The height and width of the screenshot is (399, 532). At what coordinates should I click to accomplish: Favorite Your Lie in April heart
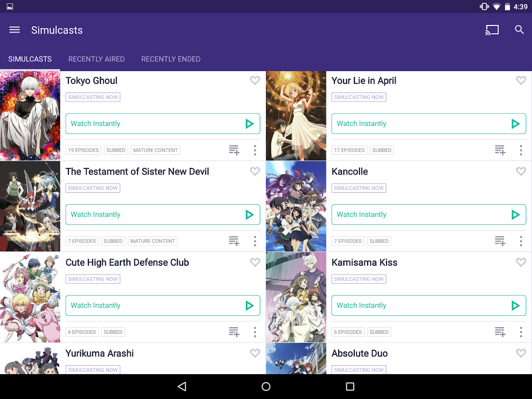point(521,81)
